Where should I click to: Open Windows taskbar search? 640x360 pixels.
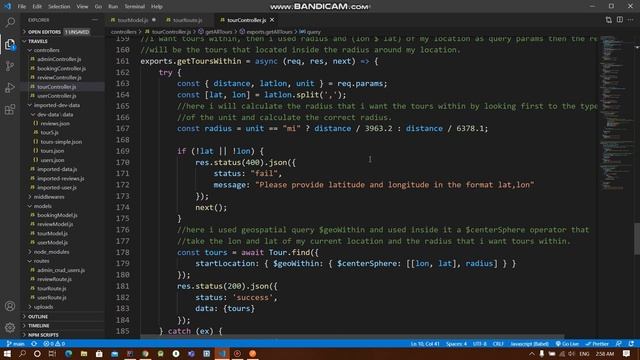22,353
